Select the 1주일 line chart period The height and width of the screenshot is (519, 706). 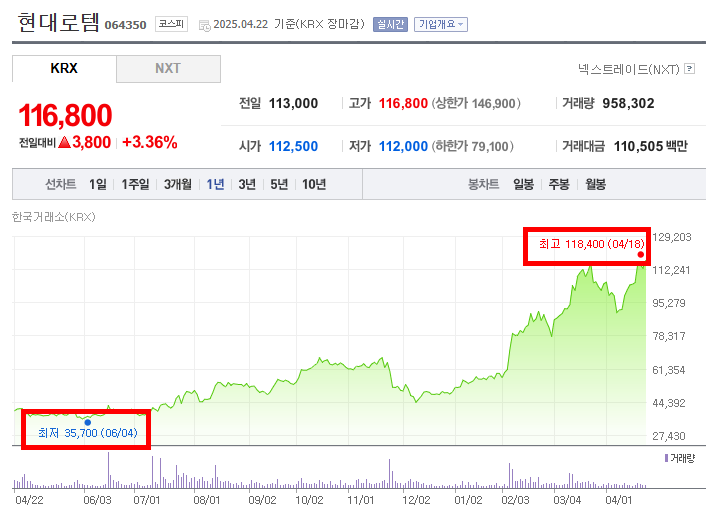[135, 184]
